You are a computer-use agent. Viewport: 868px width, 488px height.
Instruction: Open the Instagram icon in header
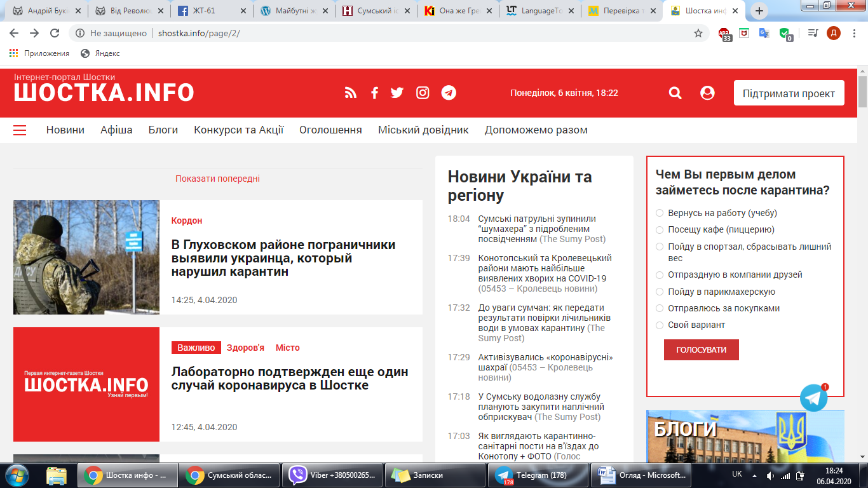click(423, 93)
